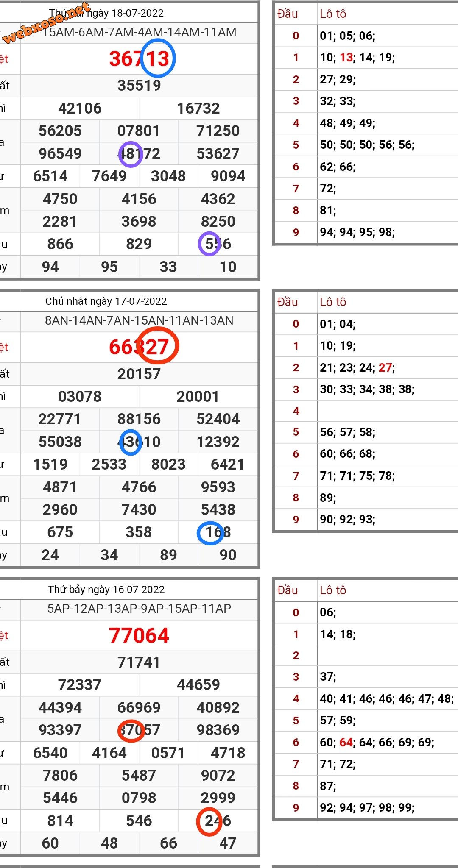
Task: Click the ticket codes 15AM-6AM-7AM-4AM-14AM-11AM
Action: point(140,33)
